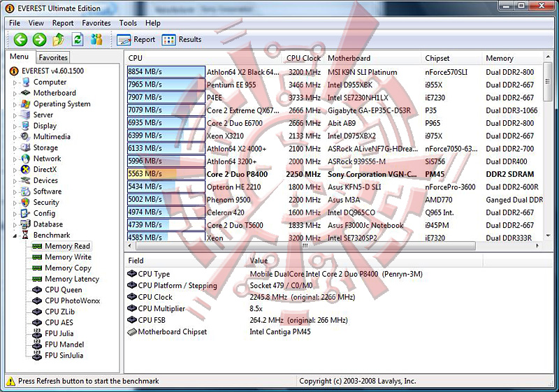Viewport: 559px width, 392px height.
Task: Click the results list scroll-down arrow
Action: click(548, 235)
